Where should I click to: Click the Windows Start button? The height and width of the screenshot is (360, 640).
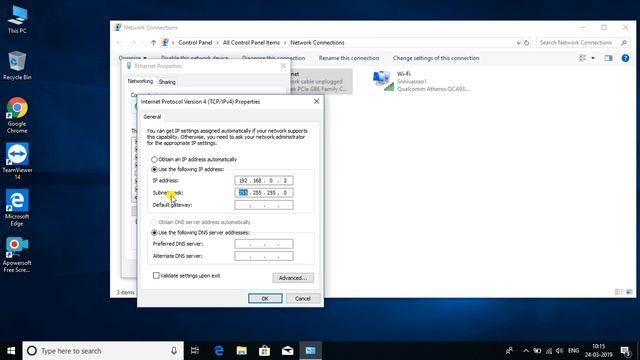[11, 351]
